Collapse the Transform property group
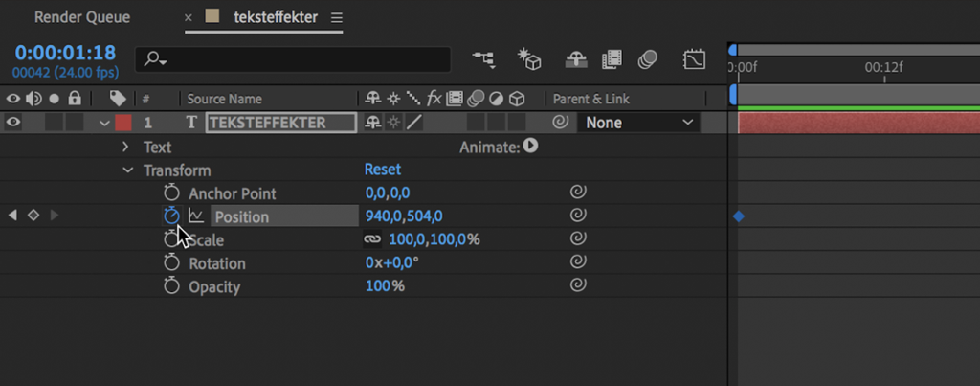Image resolution: width=980 pixels, height=386 pixels. (x=127, y=170)
